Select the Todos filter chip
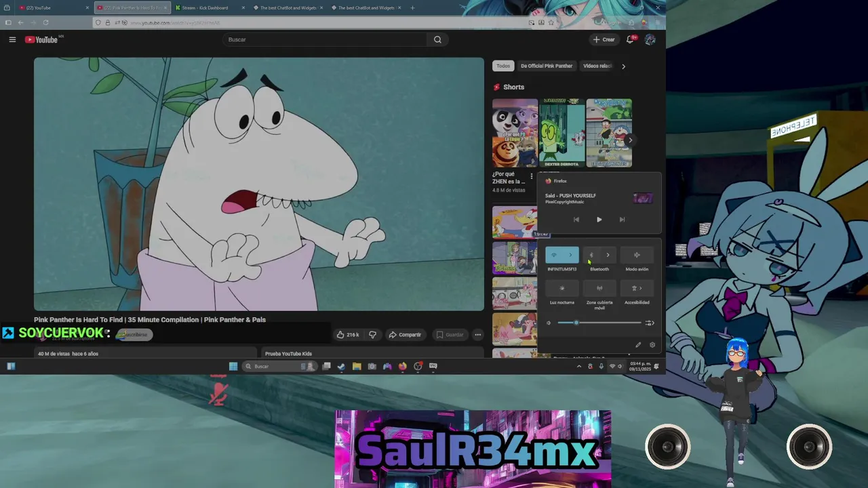The height and width of the screenshot is (488, 868). point(503,66)
